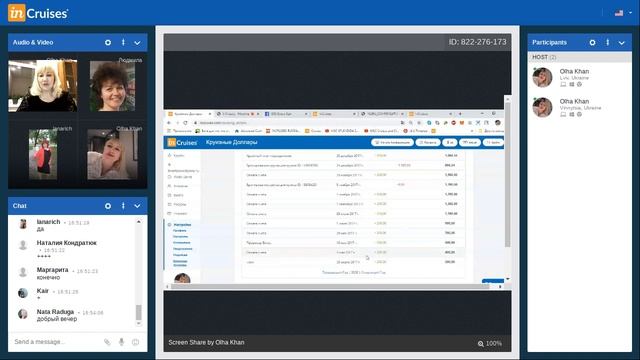
Task: Collapse the Chat panel
Action: [137, 207]
